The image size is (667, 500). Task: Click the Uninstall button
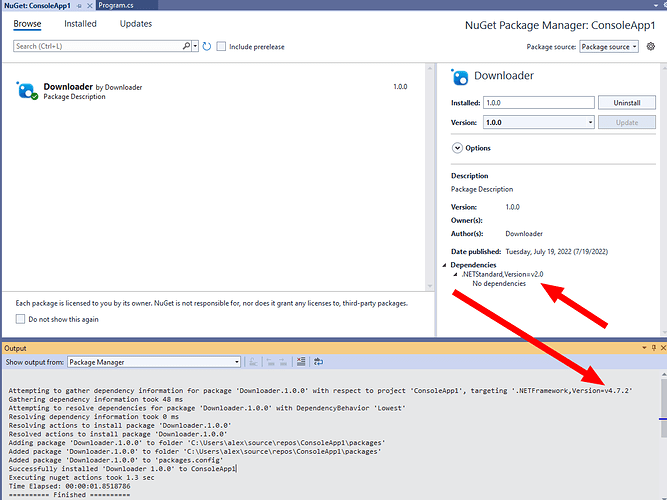tap(627, 103)
